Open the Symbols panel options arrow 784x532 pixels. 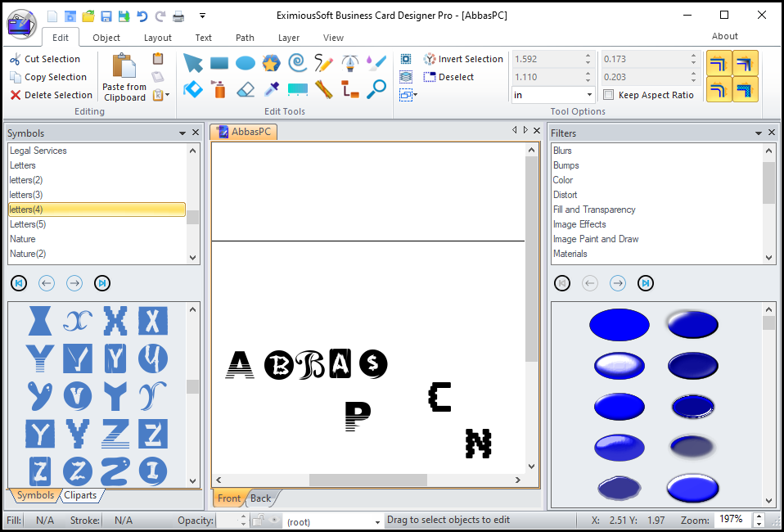click(x=182, y=133)
